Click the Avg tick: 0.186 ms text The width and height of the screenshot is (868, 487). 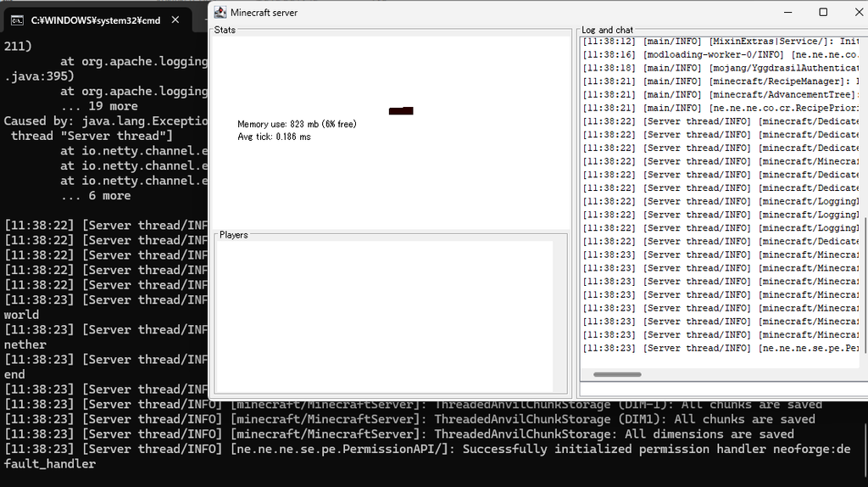pyautogui.click(x=274, y=137)
